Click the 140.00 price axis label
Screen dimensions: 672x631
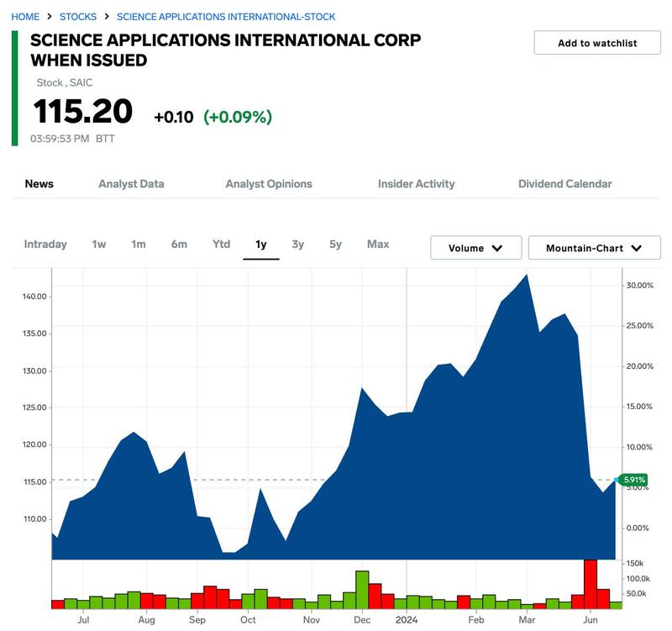click(34, 297)
